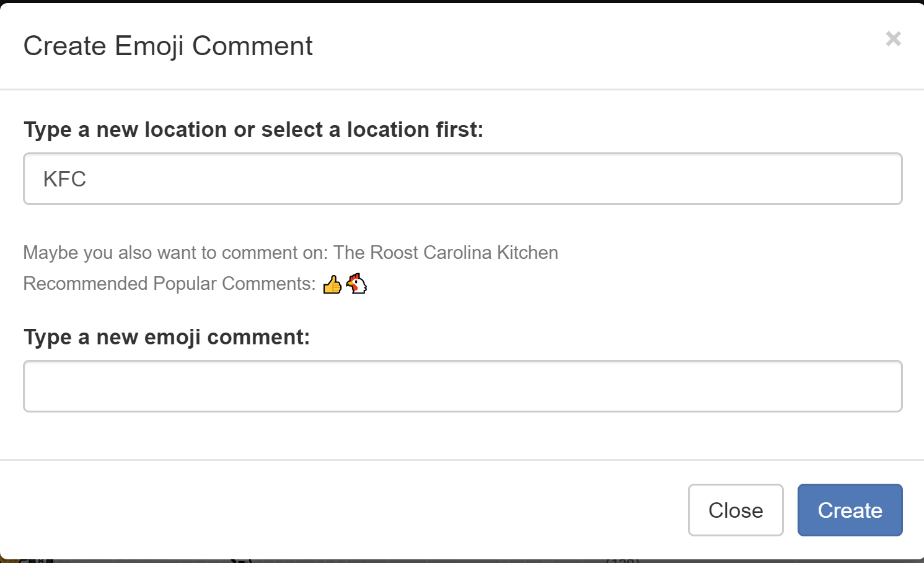924x563 pixels.
Task: Focus the location field containing KFC
Action: 462,178
